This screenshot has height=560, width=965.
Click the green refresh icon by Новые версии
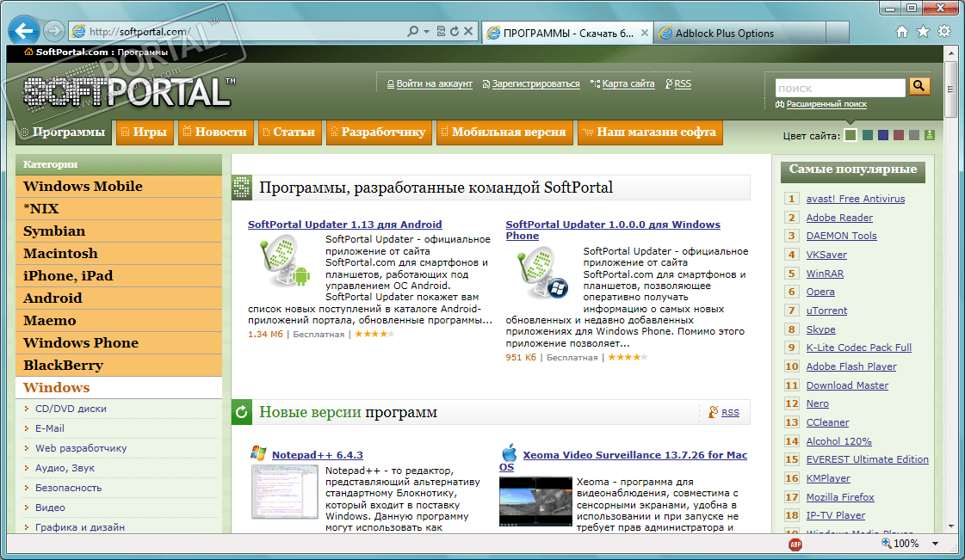241,412
